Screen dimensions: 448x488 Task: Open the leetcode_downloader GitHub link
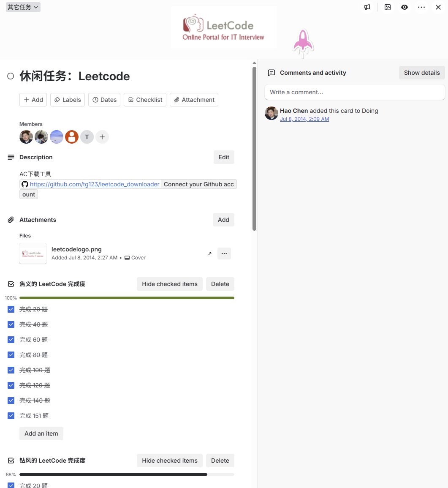tap(95, 184)
